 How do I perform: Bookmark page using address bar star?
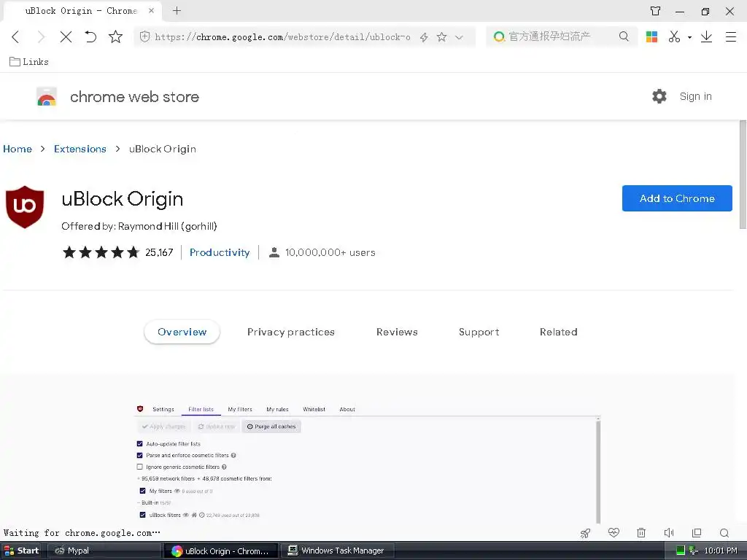pos(441,36)
